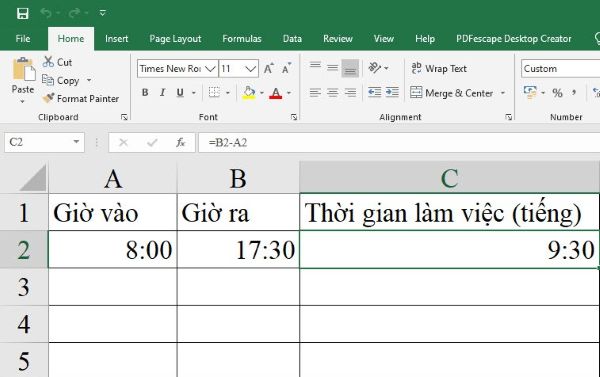
Task: Open the Page Layout tab
Action: 175,39
